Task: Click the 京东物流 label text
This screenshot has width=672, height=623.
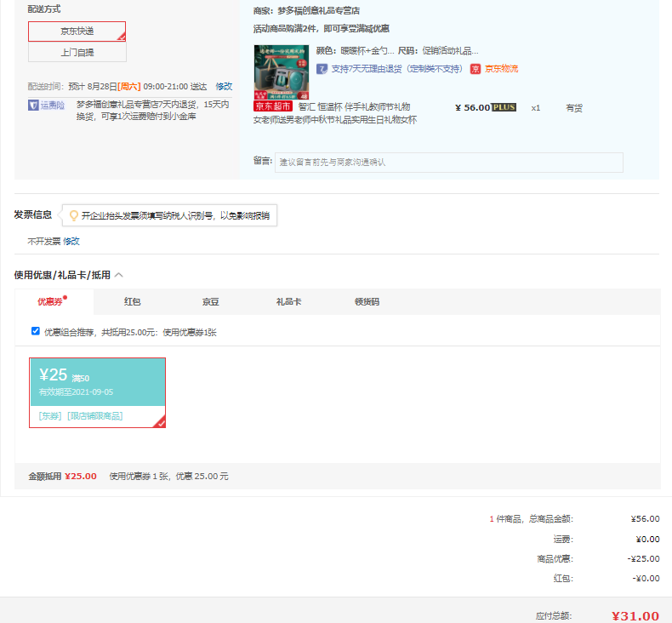Action: 501,69
